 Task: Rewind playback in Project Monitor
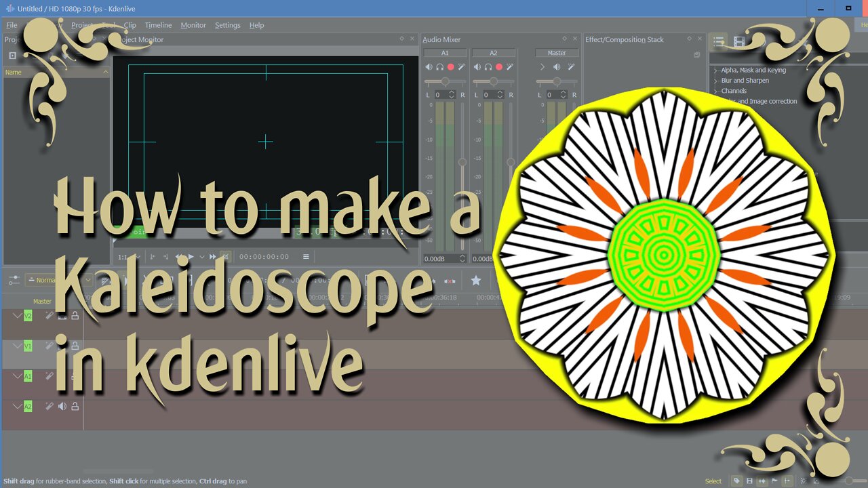click(x=179, y=257)
